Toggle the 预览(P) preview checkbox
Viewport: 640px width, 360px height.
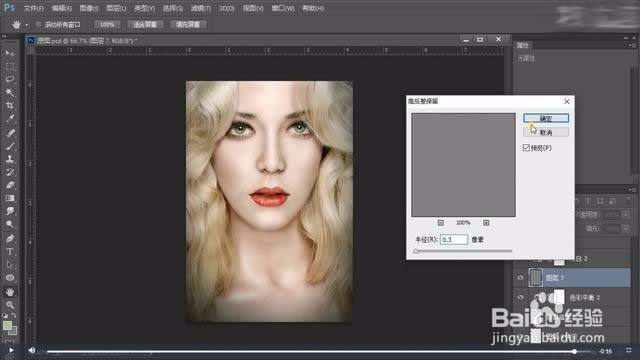click(526, 148)
